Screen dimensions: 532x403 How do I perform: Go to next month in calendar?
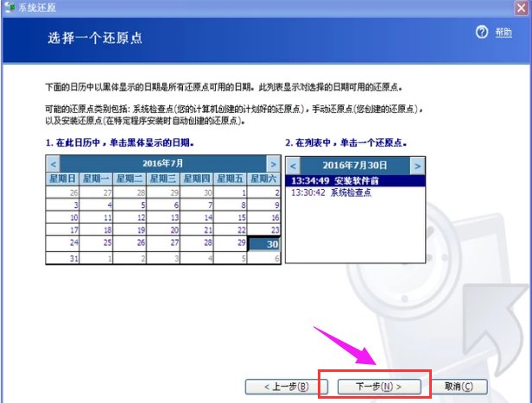(272, 163)
